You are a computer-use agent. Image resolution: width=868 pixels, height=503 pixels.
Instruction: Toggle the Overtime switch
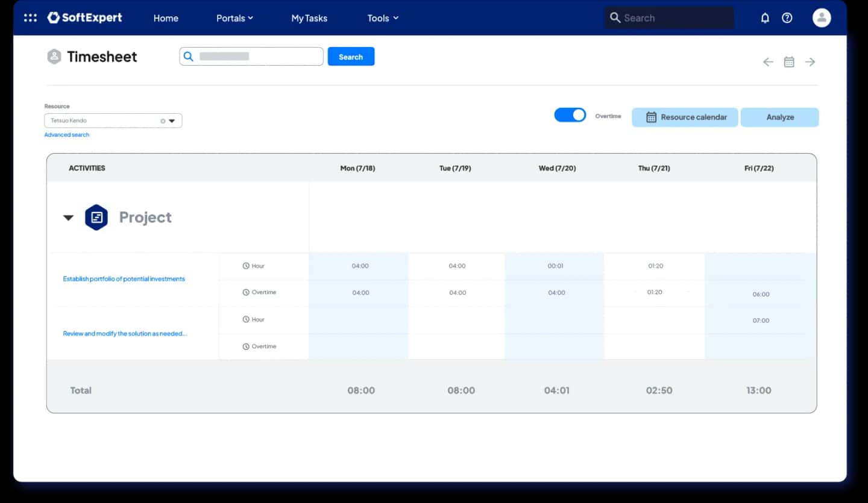point(570,115)
